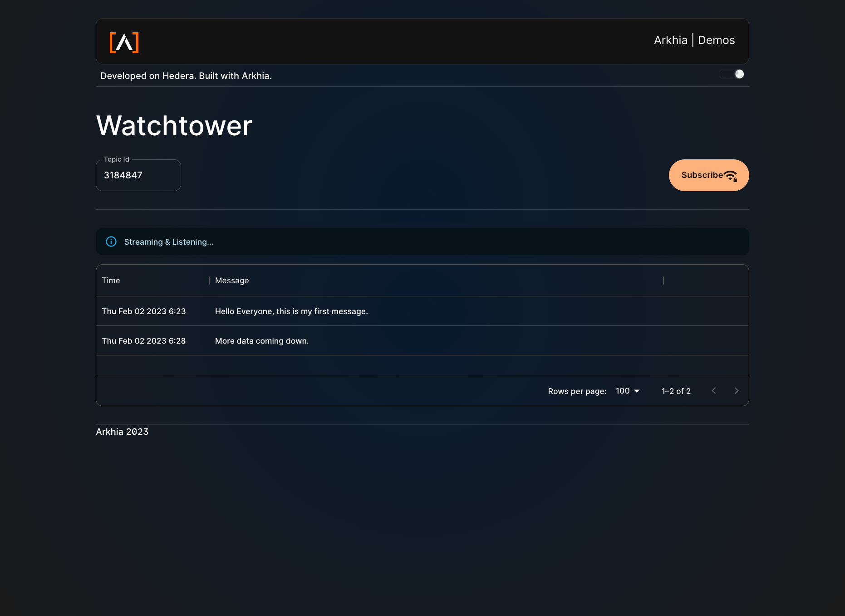Click the 'Streaming & Listening...' status text
The width and height of the screenshot is (845, 616).
click(169, 242)
